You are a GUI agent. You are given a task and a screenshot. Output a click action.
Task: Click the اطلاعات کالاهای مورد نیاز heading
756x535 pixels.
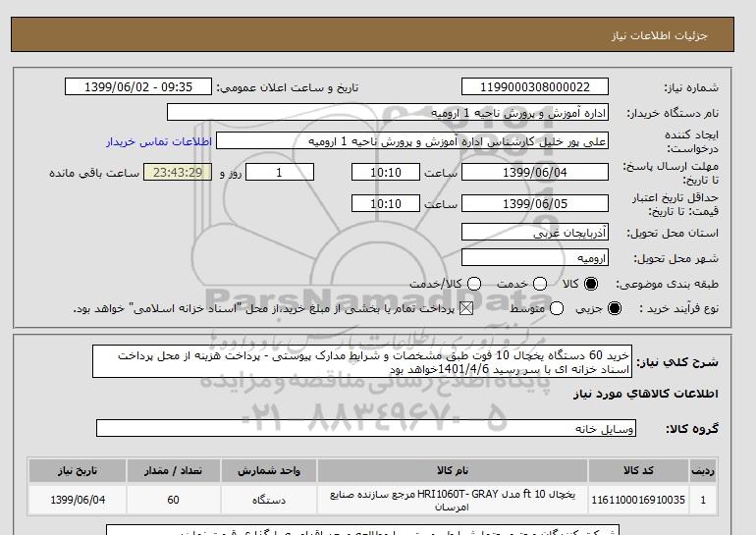coord(646,394)
